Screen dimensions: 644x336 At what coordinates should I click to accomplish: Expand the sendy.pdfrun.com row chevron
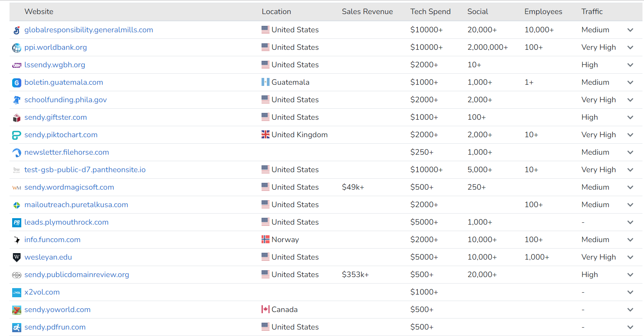tap(630, 327)
